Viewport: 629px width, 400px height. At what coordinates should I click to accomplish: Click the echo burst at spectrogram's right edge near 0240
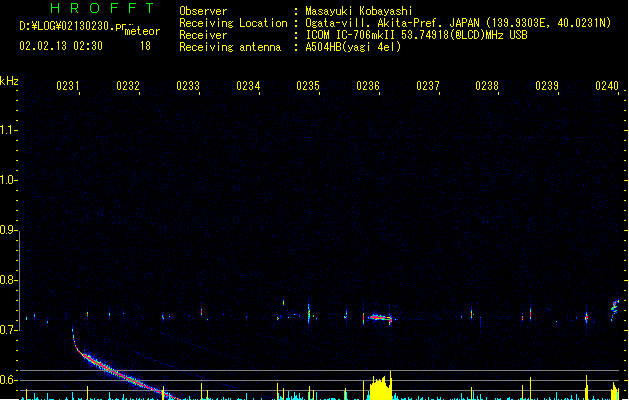tap(615, 310)
